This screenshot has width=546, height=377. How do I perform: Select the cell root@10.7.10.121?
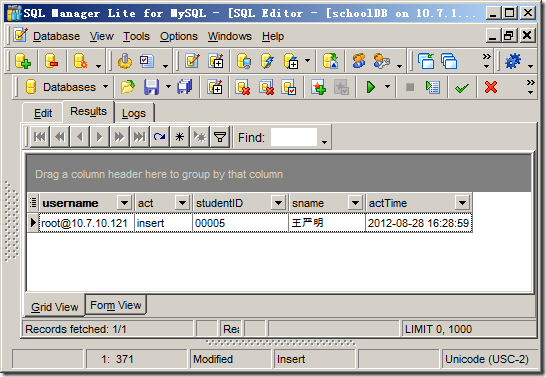pyautogui.click(x=86, y=223)
